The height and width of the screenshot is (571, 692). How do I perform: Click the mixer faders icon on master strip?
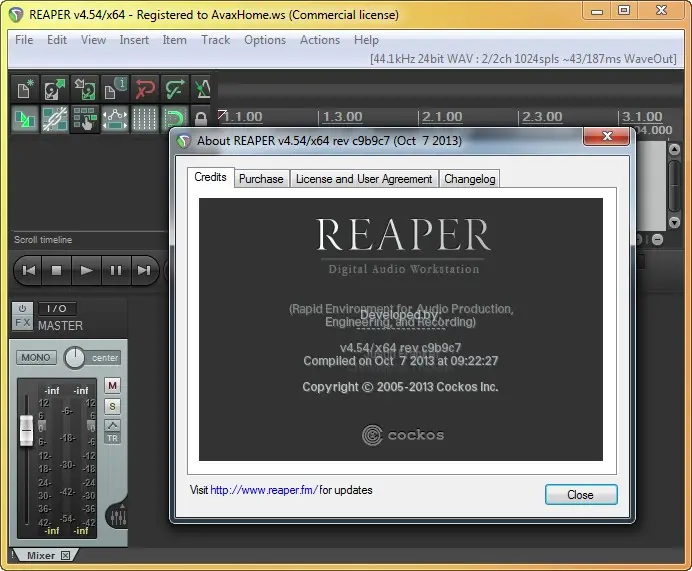point(118,517)
